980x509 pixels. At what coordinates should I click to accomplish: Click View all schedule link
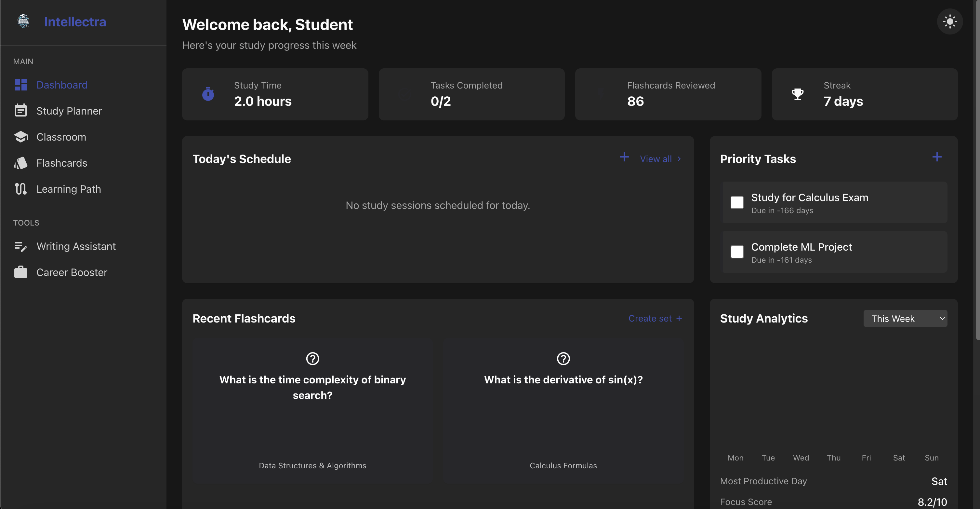(656, 159)
